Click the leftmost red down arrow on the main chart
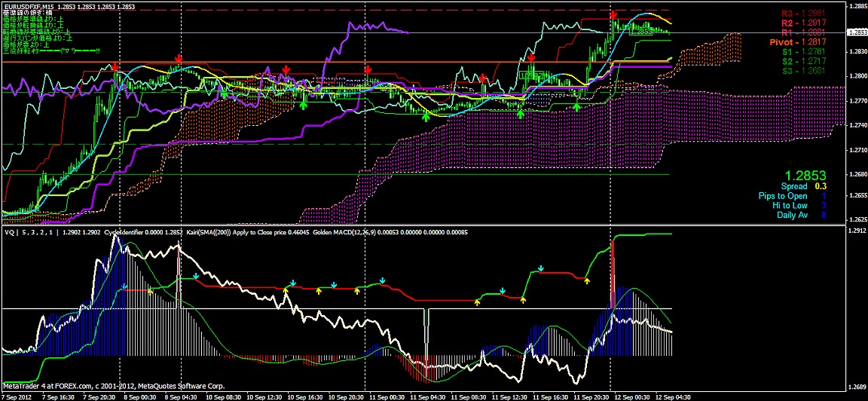The height and width of the screenshot is (401, 868). [115, 67]
